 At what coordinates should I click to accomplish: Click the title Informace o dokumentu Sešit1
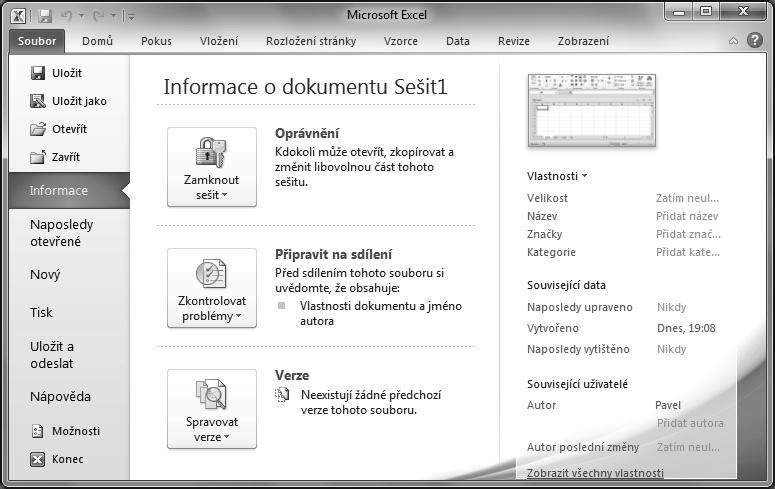coord(305,87)
